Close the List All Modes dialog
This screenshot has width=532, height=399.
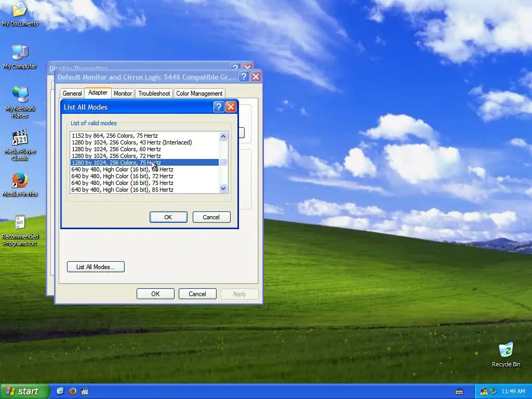[x=231, y=107]
